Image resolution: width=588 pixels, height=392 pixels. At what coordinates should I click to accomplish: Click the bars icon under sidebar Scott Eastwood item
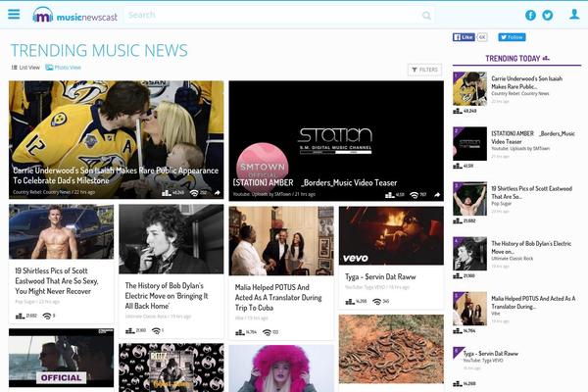(x=457, y=220)
